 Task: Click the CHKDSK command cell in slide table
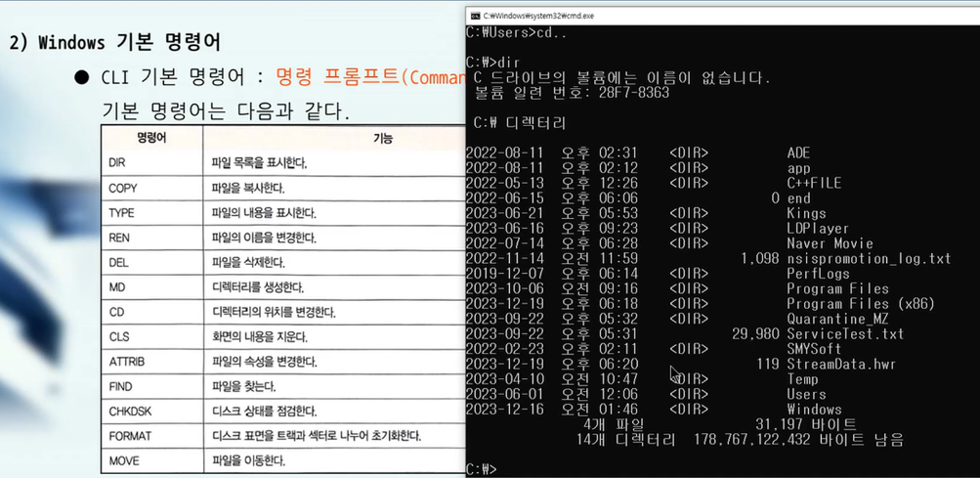click(x=151, y=412)
